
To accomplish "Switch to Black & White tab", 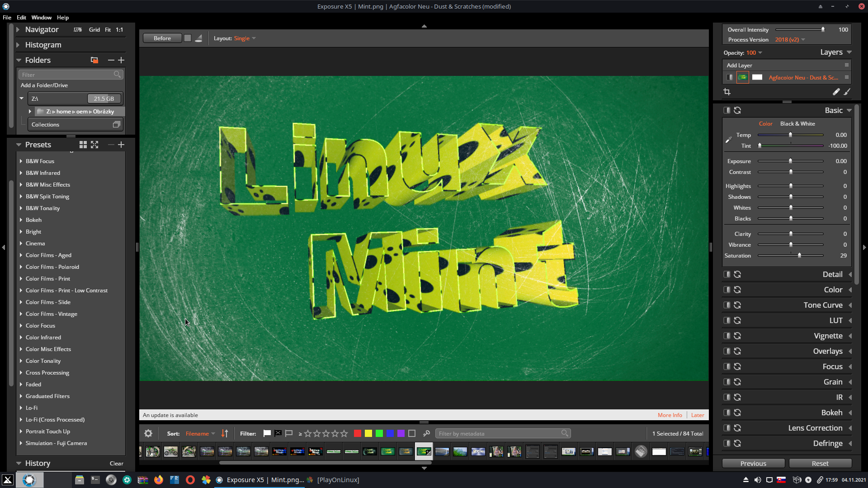I will 797,124.
